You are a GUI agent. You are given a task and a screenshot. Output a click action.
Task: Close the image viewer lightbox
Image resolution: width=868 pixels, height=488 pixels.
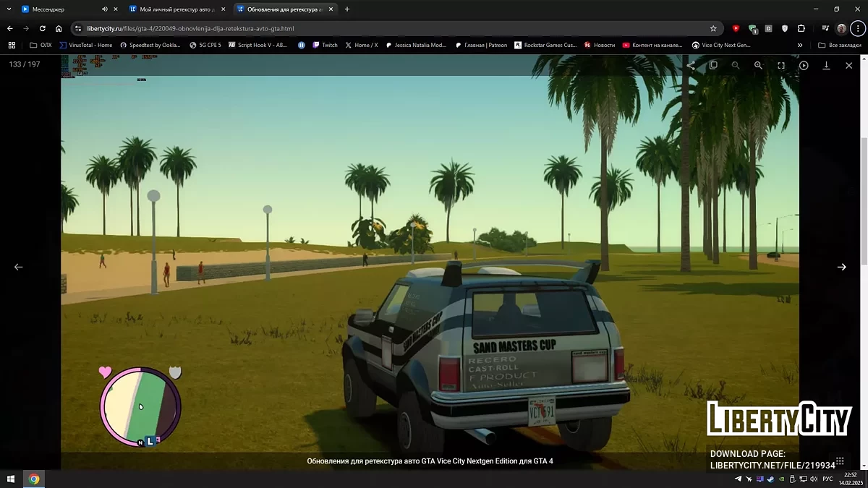click(x=848, y=65)
